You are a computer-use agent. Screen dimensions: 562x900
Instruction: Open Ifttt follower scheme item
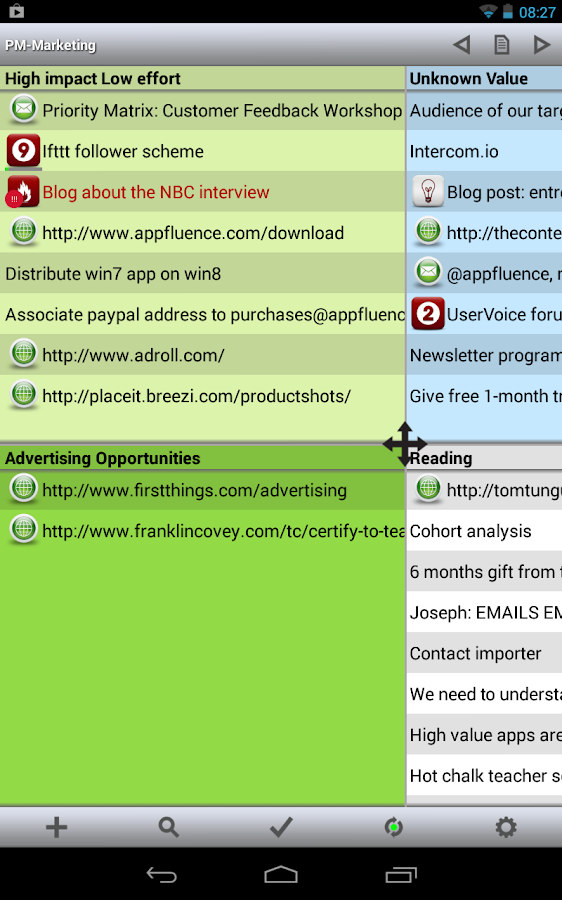coord(203,151)
